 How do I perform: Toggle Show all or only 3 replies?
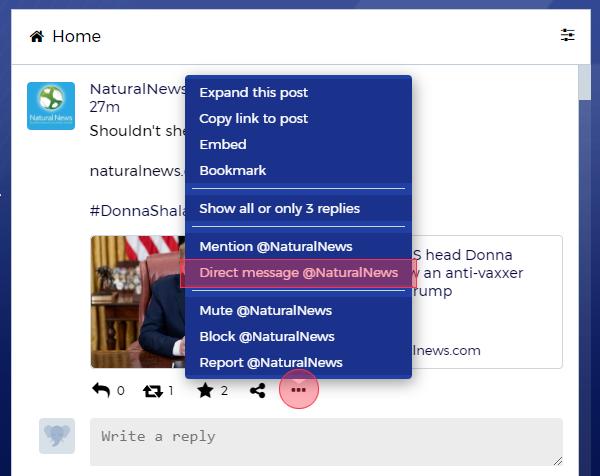point(280,209)
